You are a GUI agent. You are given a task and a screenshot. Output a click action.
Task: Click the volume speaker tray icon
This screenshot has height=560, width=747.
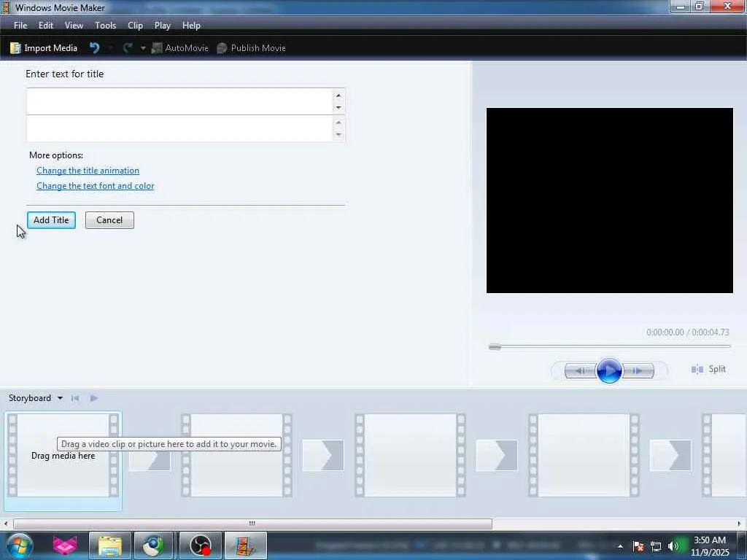[673, 546]
